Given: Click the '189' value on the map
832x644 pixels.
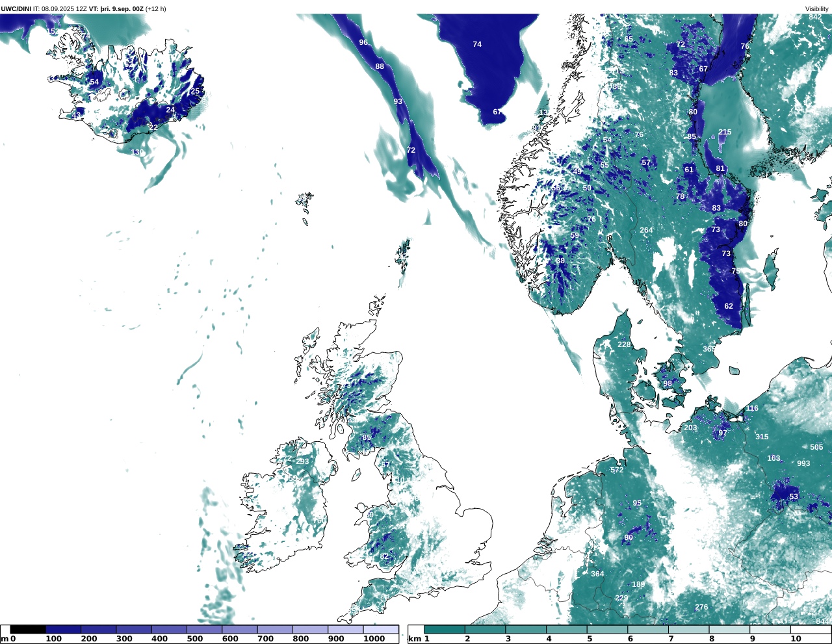Looking at the screenshot, I should click(638, 584).
